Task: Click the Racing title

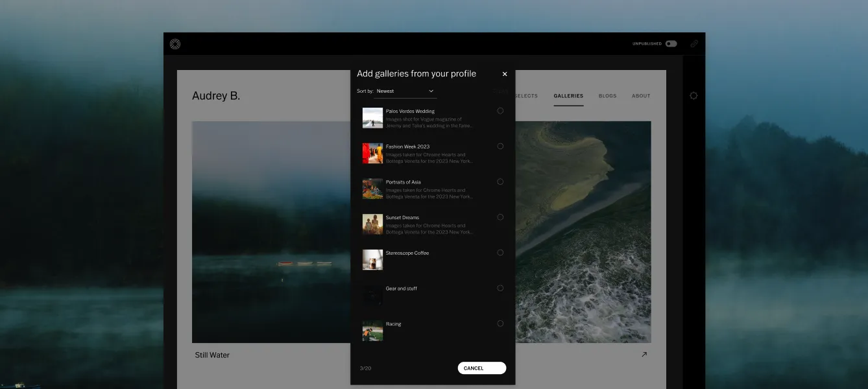Action: point(394,324)
